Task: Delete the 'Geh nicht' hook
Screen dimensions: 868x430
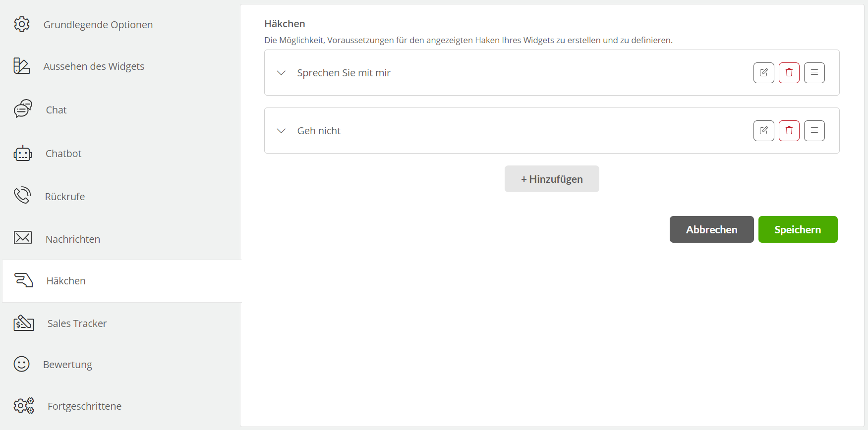Action: click(789, 131)
